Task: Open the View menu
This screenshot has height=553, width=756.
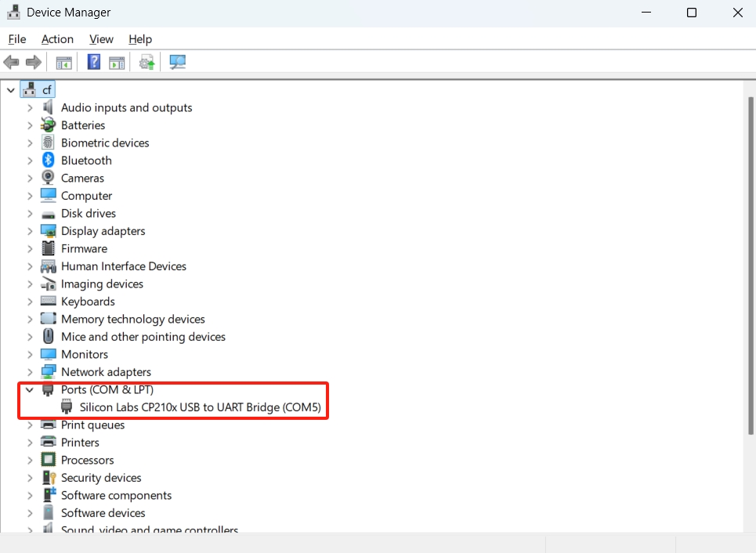Action: click(101, 39)
